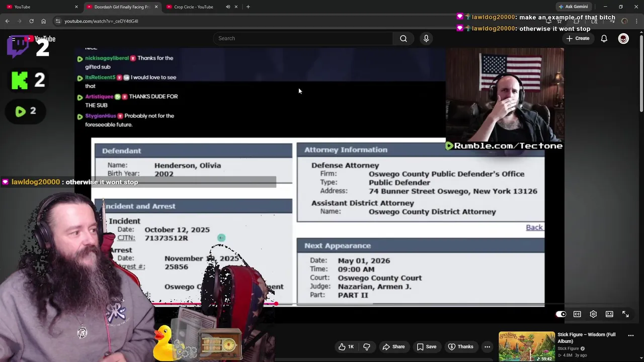Click the audio speaker icon on Crop Circle tab
The width and height of the screenshot is (644, 362).
pyautogui.click(x=228, y=7)
